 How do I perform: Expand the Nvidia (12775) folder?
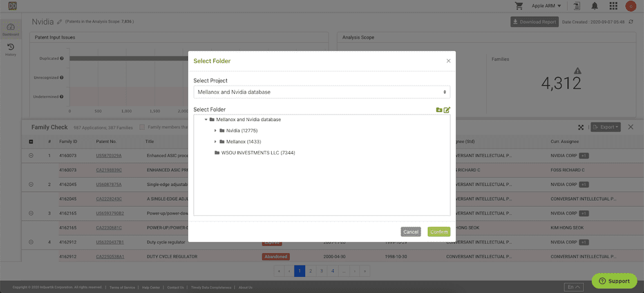tap(216, 131)
